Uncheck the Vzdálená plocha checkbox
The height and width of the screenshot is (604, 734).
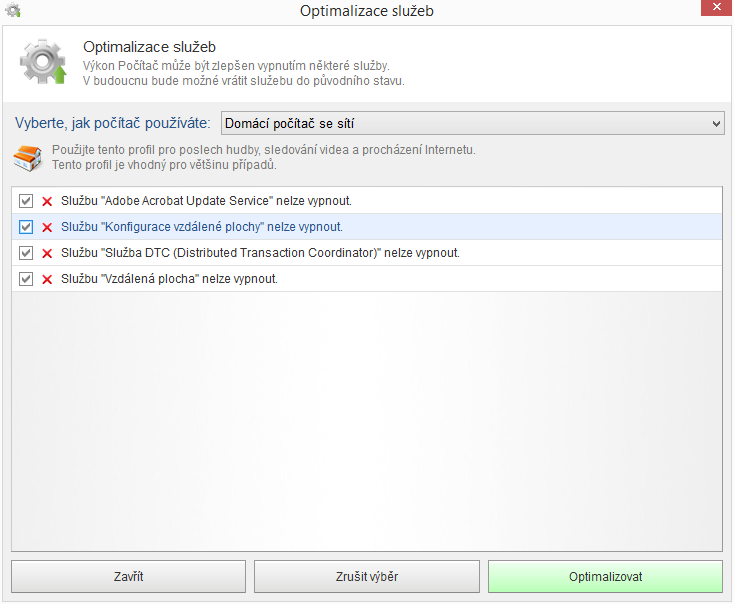click(x=26, y=279)
